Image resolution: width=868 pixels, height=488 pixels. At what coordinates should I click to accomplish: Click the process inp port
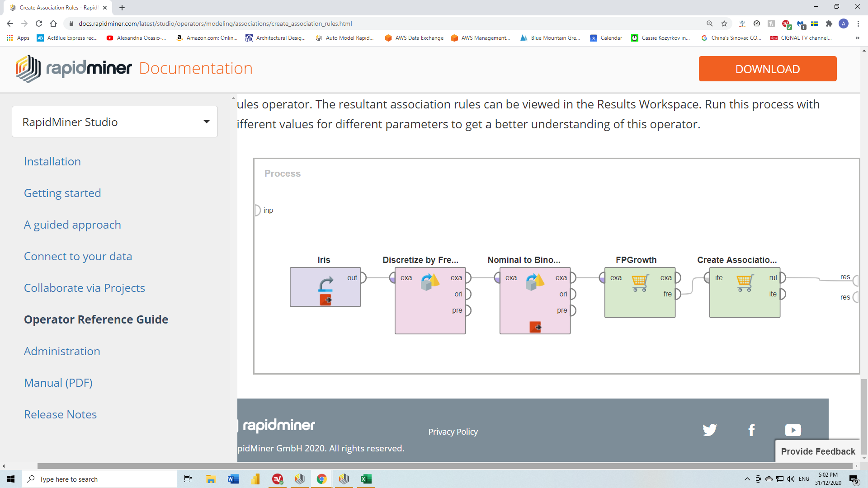pos(258,210)
